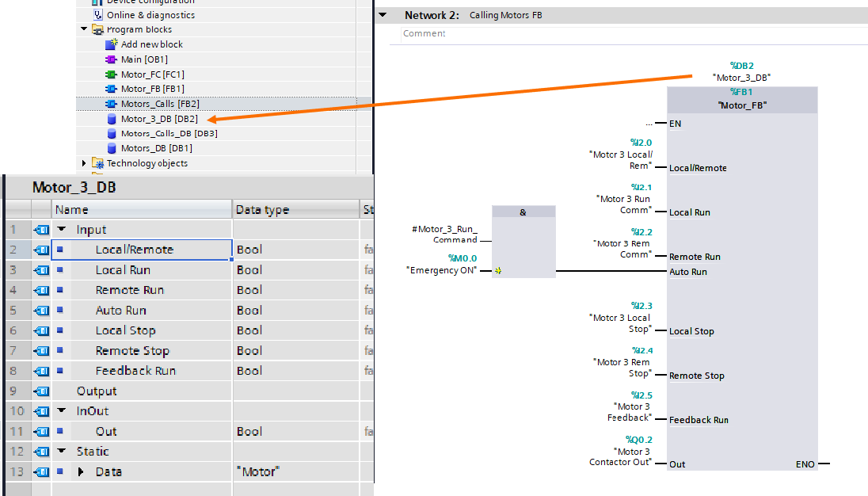Collapse the Program blocks folder
868x496 pixels.
click(x=85, y=29)
